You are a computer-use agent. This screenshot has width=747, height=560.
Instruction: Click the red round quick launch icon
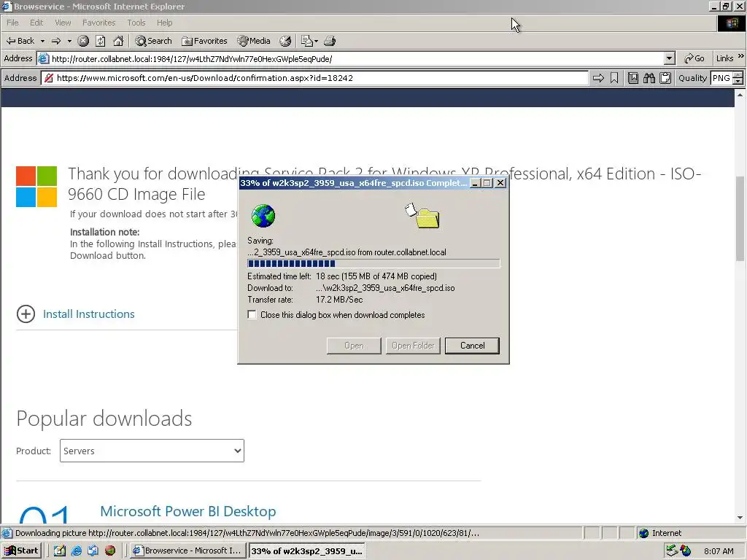[110, 551]
